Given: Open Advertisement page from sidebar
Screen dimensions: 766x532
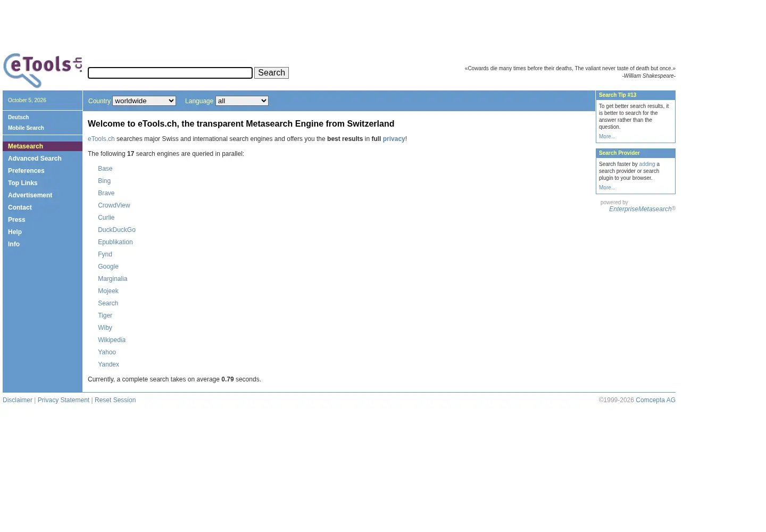Looking at the screenshot, I should (30, 195).
